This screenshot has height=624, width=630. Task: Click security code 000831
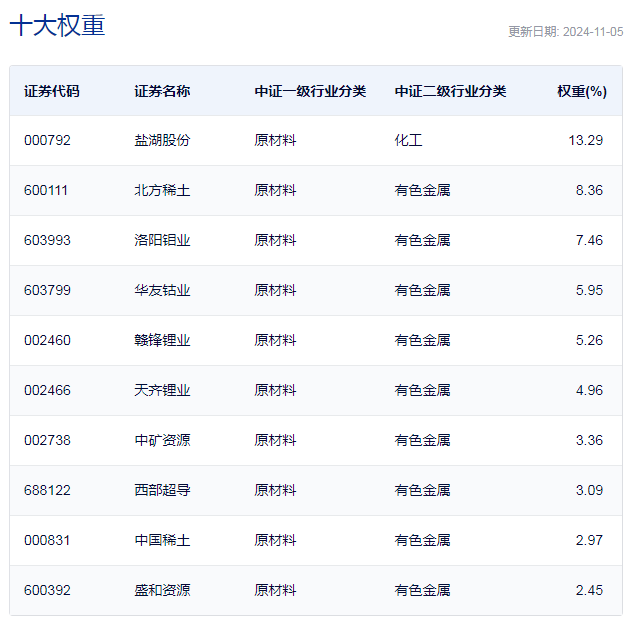click(47, 540)
